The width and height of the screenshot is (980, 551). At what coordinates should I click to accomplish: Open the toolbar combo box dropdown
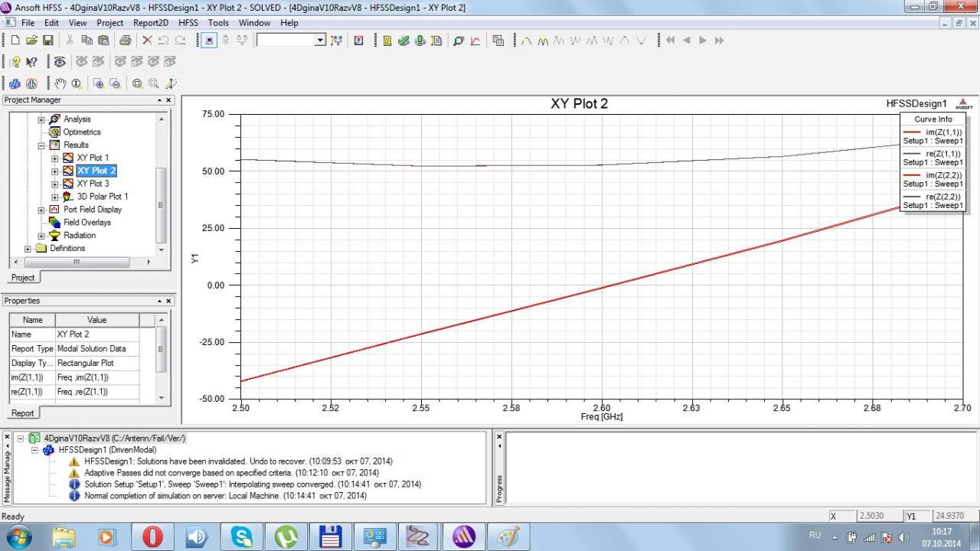[320, 41]
